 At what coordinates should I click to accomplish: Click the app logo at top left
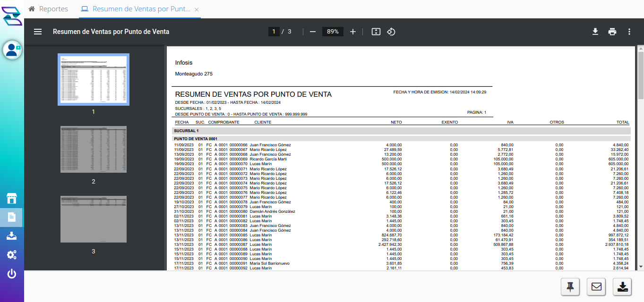[x=12, y=17]
